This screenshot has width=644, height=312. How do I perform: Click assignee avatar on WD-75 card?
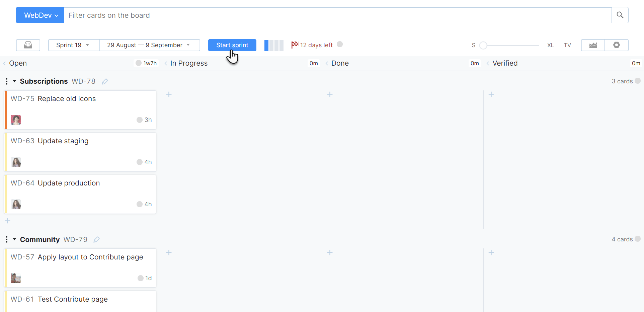[x=16, y=120]
